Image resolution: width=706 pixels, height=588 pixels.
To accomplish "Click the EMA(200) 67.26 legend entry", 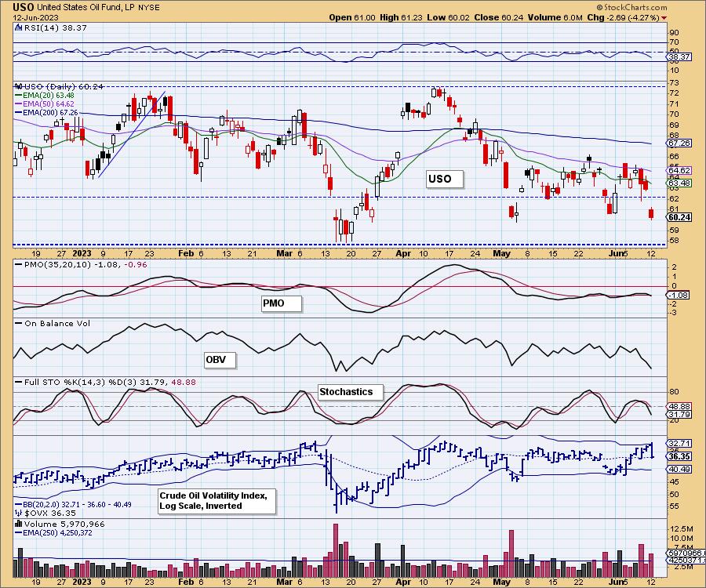I will 46,112.
